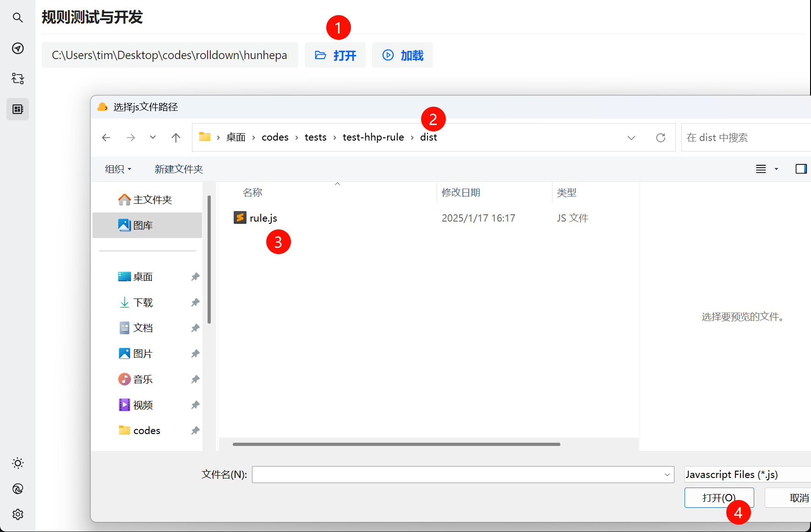Viewport: 811px width, 532px height.
Task: Click the 打开(O) dialog button
Action: (x=719, y=498)
